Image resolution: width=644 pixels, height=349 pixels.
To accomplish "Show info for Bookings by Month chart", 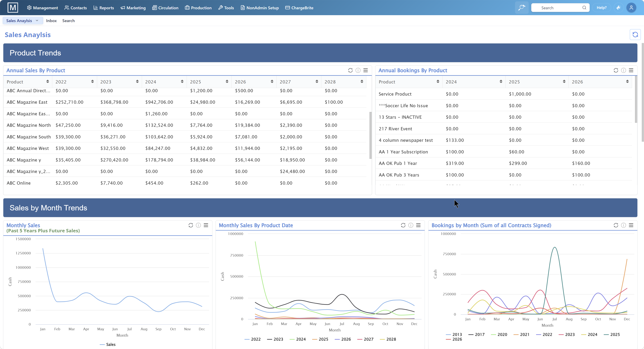I will tap(623, 225).
